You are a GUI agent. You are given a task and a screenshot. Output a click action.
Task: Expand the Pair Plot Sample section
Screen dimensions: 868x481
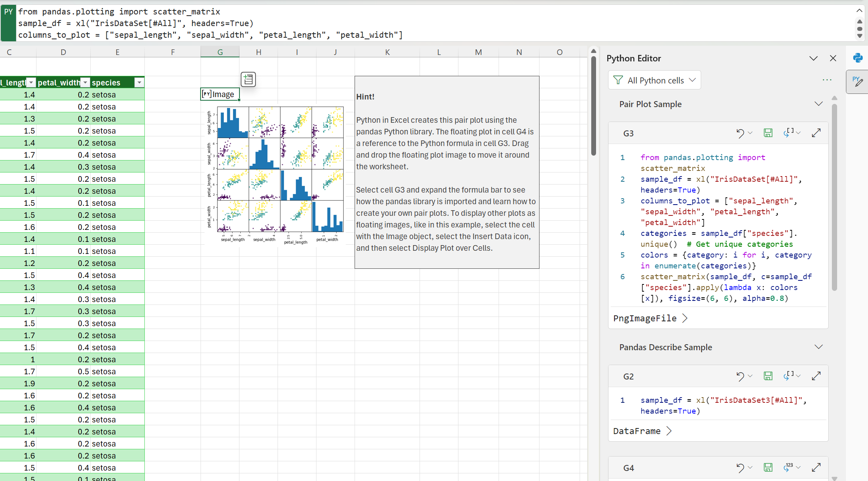(818, 104)
